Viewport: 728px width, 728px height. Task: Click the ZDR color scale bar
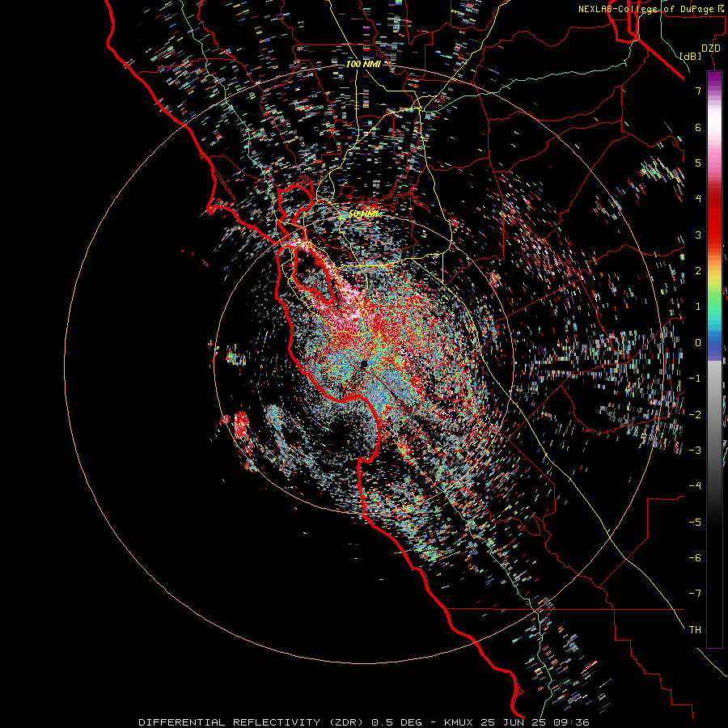[x=714, y=359]
